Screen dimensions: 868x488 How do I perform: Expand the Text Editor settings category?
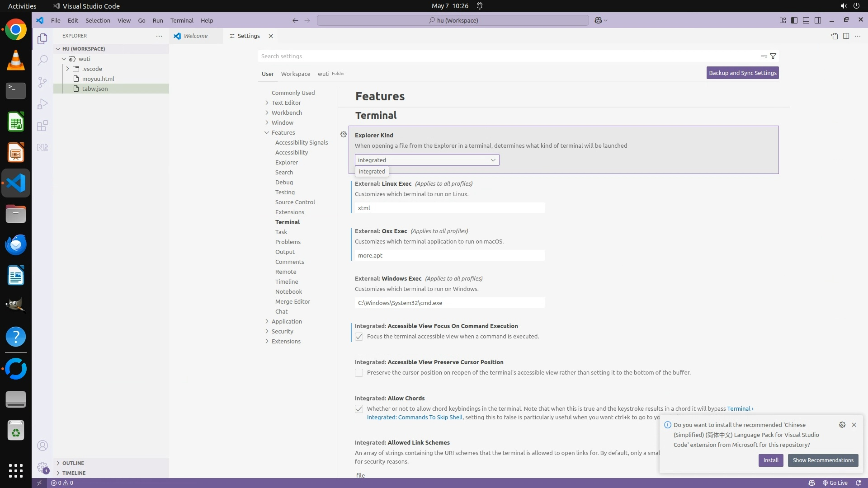tap(286, 103)
